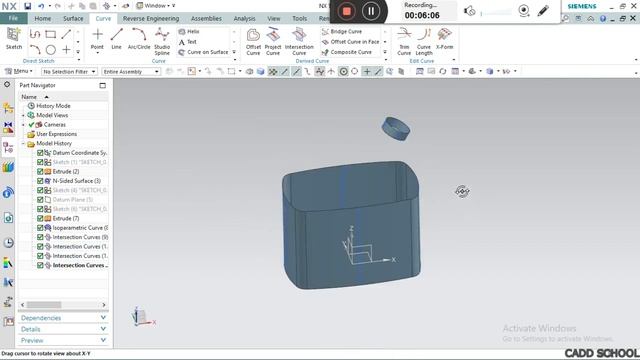This screenshot has height=360, width=640.
Task: Uncheck the Extrude (2) feature
Action: click(x=40, y=171)
